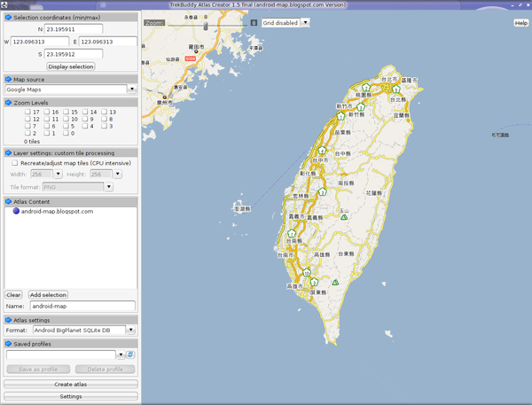532x405 pixels.
Task: Open the saved profiles dropdown arrow
Action: [x=121, y=354]
